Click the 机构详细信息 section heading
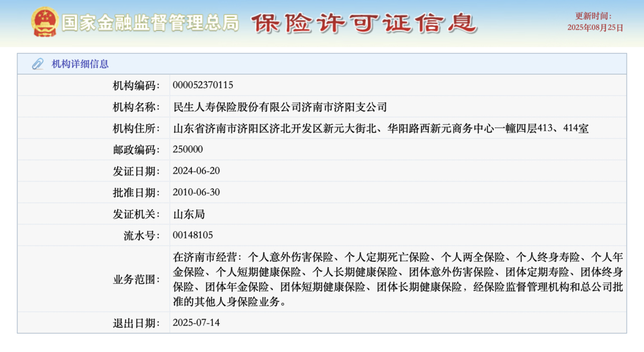 [80, 64]
